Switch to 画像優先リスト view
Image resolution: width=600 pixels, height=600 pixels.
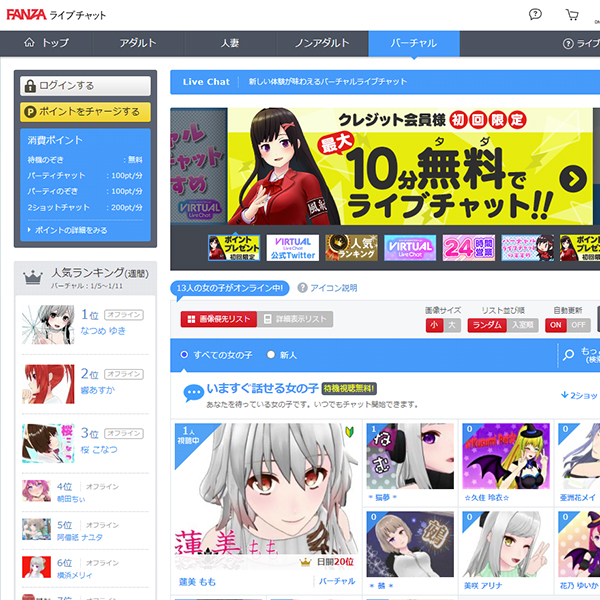click(x=218, y=319)
